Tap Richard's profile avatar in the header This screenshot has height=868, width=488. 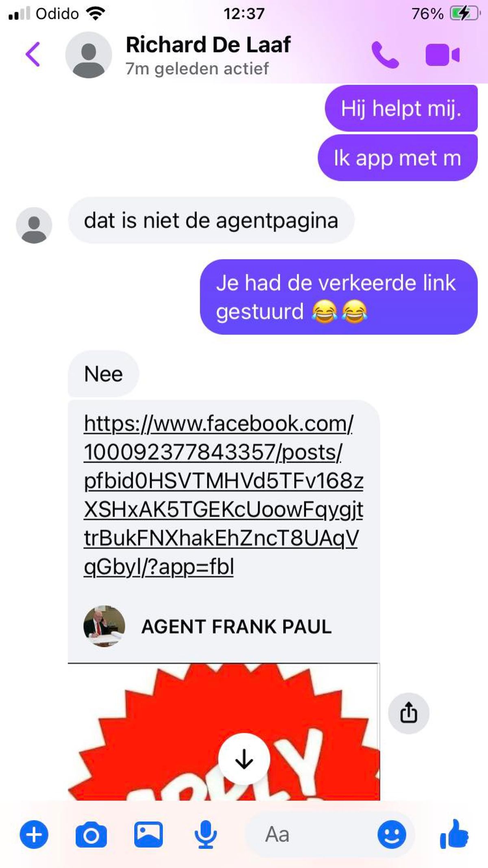click(89, 55)
